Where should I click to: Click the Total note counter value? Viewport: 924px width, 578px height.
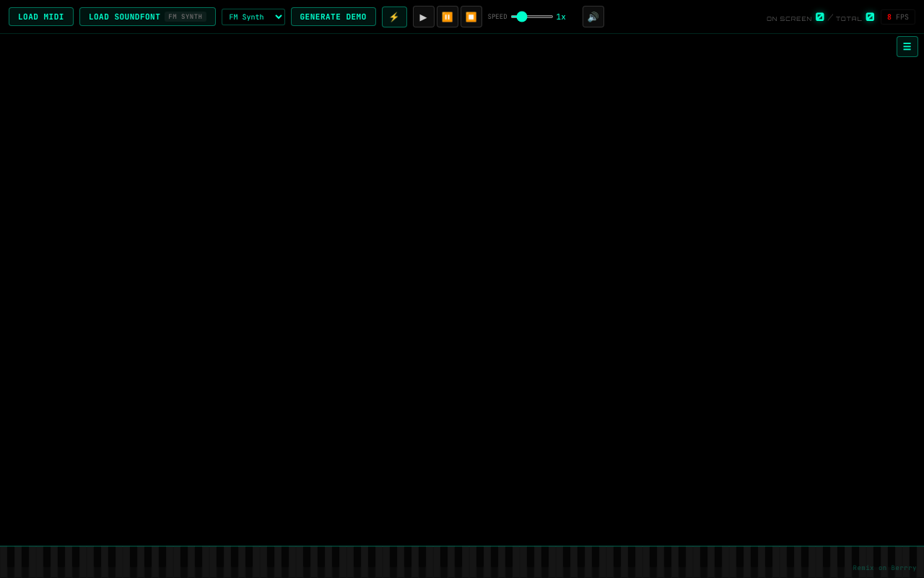[x=870, y=17]
